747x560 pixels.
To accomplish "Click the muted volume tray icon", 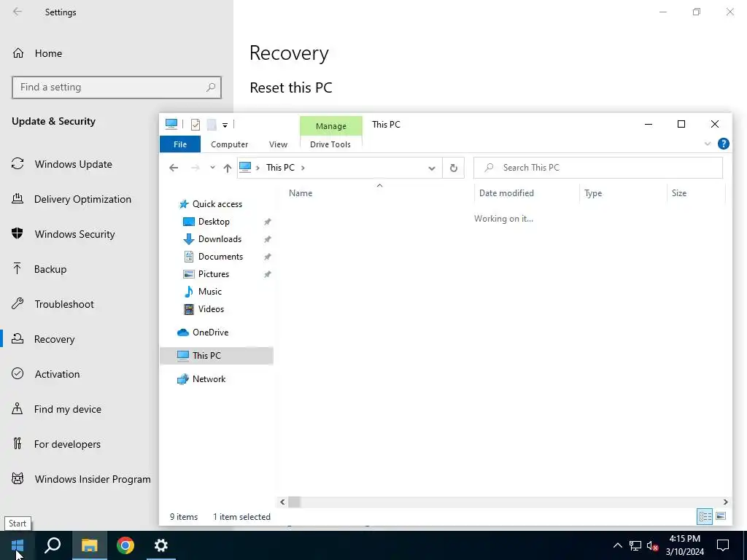I will 652,545.
